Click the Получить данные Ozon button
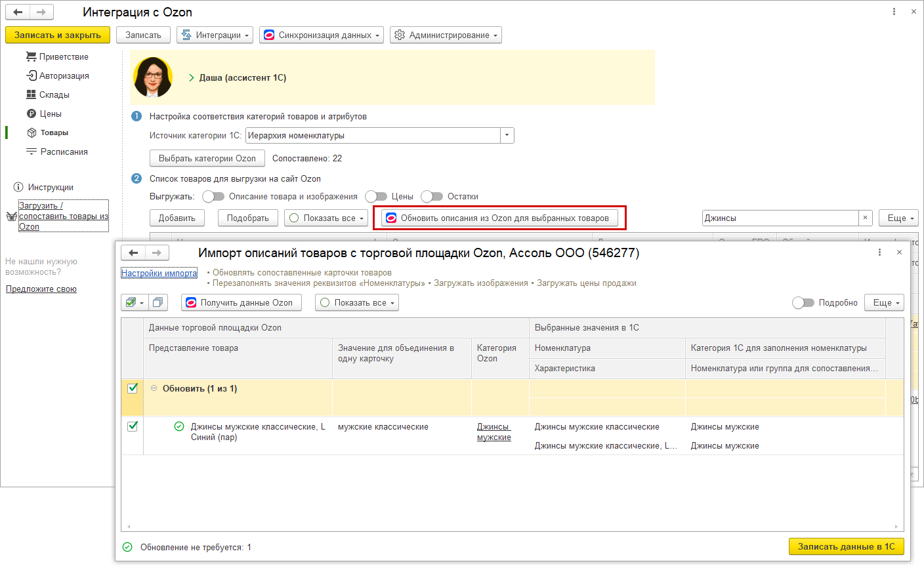The image size is (924, 566). click(241, 302)
